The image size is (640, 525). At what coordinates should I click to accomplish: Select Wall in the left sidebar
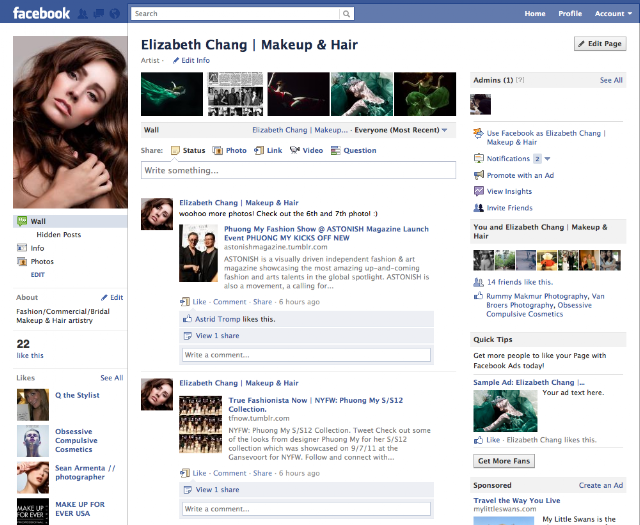(x=70, y=221)
